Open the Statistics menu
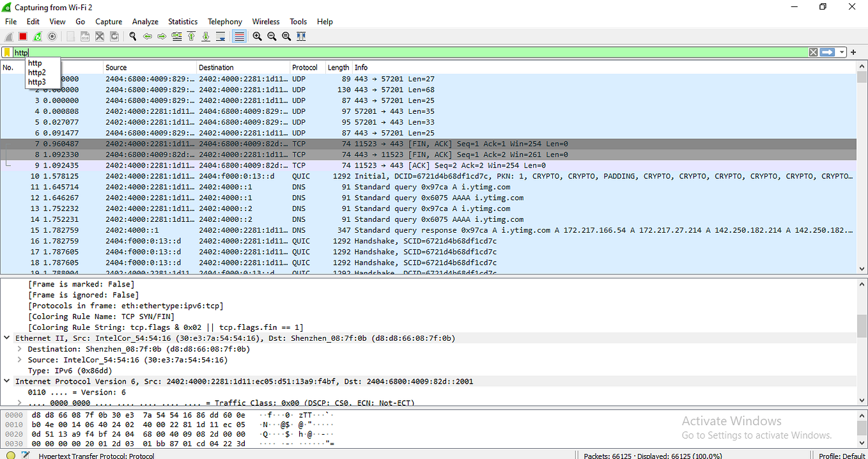The width and height of the screenshot is (868, 459). point(182,21)
